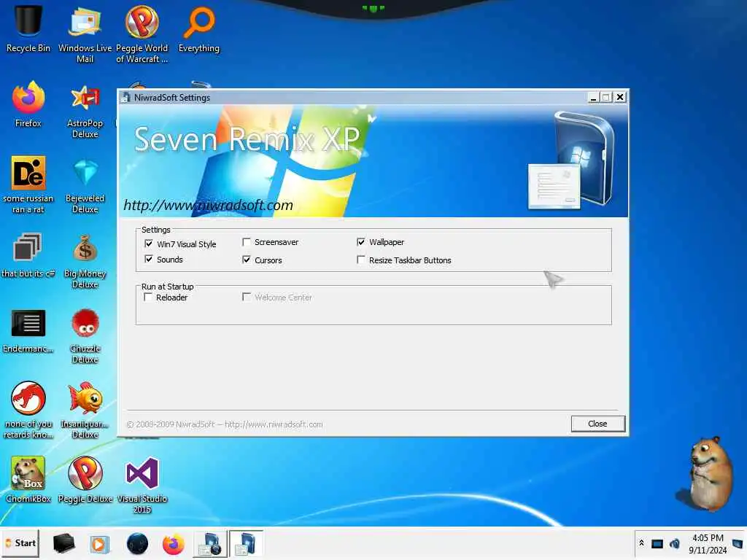This screenshot has width=747, height=560.
Task: Switch to first Seven Remix taskbar button
Action: coord(209,544)
